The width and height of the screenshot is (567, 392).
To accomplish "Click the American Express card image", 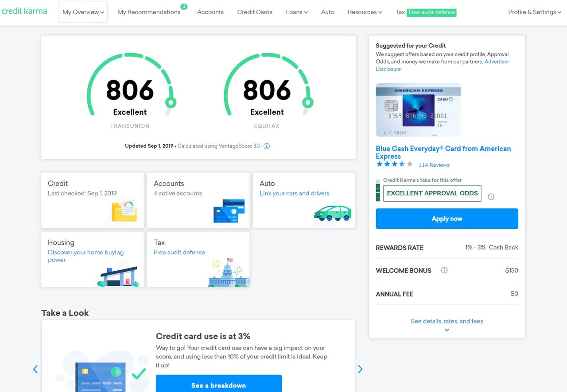I will click(419, 110).
